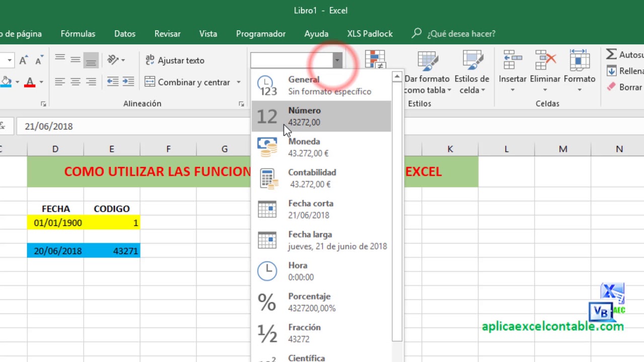Collapse the number format dropdown arrow
This screenshot has height=362, width=644.
tap(337, 60)
